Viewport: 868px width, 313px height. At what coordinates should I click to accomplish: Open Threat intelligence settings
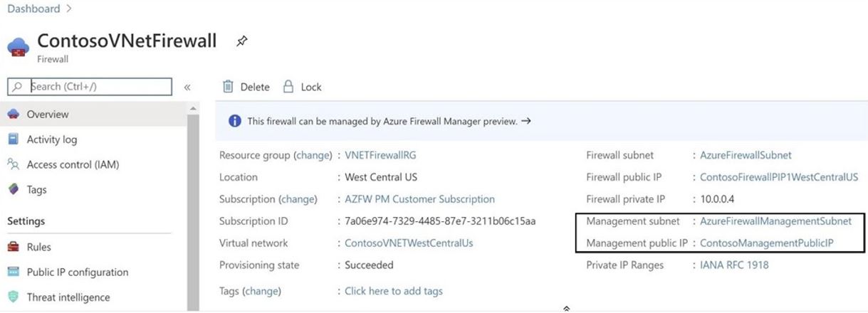point(68,297)
